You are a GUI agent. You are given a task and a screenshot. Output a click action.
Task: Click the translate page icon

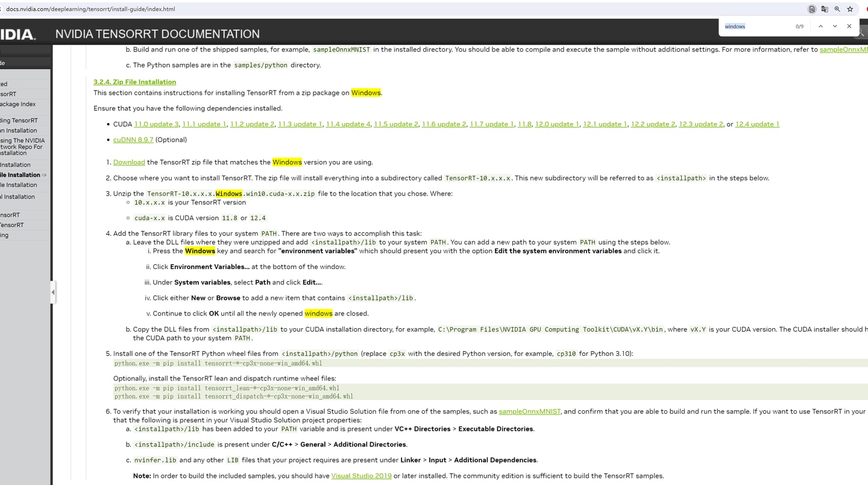(x=825, y=9)
